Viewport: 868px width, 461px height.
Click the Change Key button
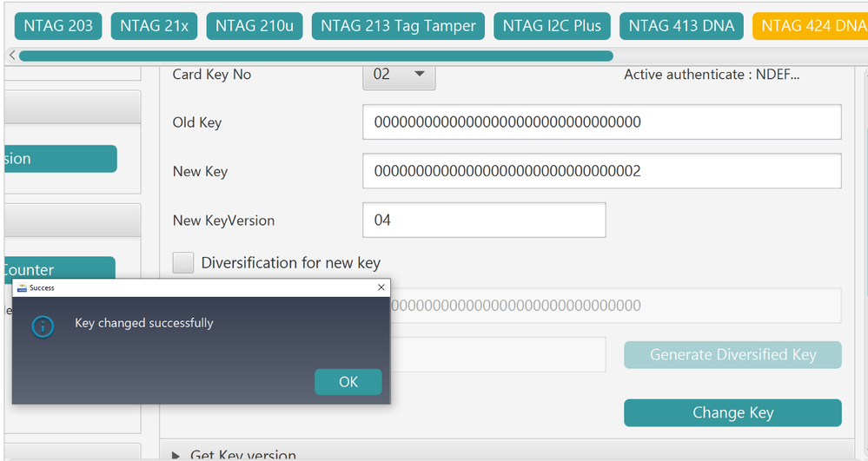[732, 413]
